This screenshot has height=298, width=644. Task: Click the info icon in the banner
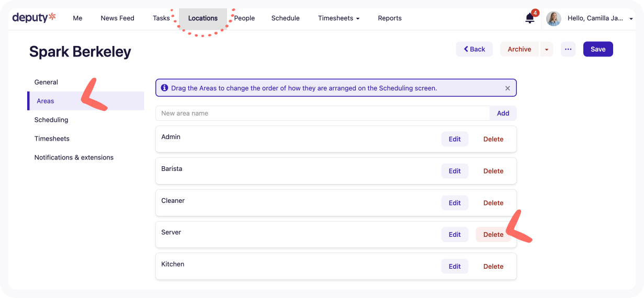tap(164, 88)
